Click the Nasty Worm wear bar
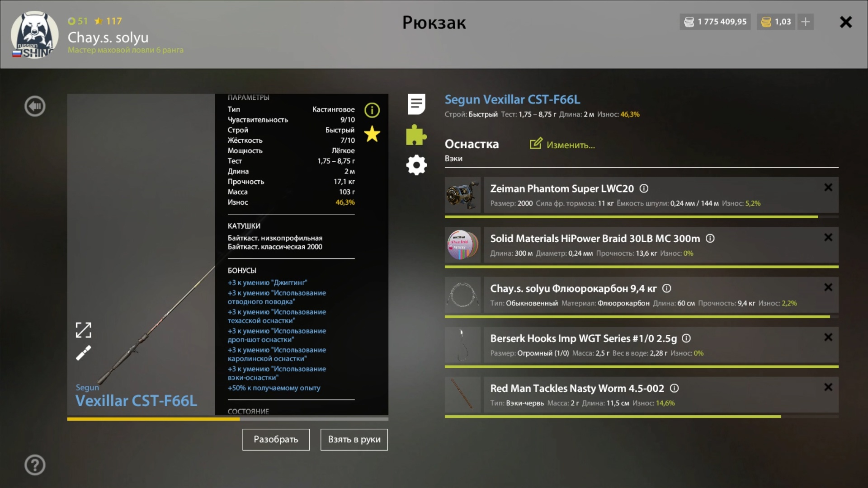This screenshot has width=868, height=488. [x=642, y=417]
